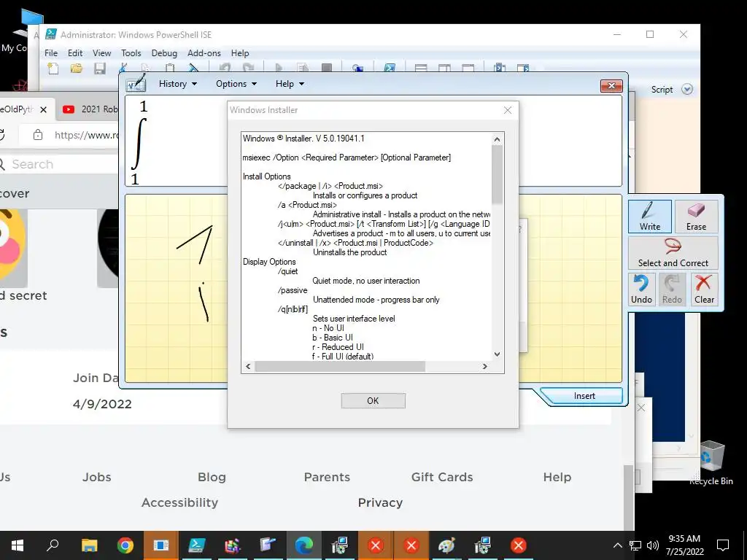Open the Tools menu in PowerShell ISE
Image resolution: width=747 pixels, height=560 pixels.
131,53
